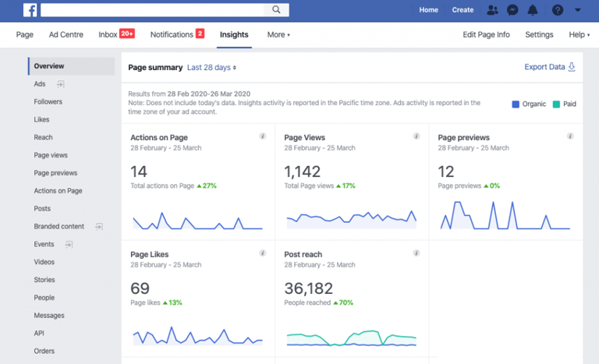Open the account dropdown arrow in top bar

point(578,10)
